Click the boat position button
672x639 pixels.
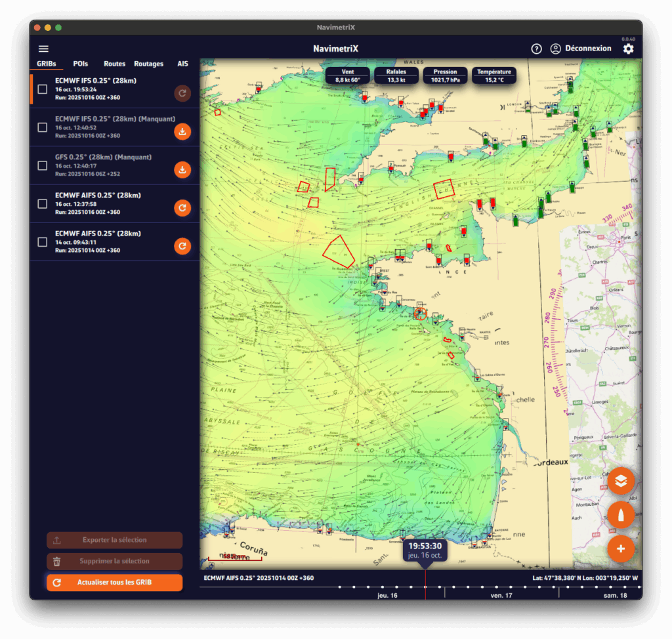pos(621,515)
